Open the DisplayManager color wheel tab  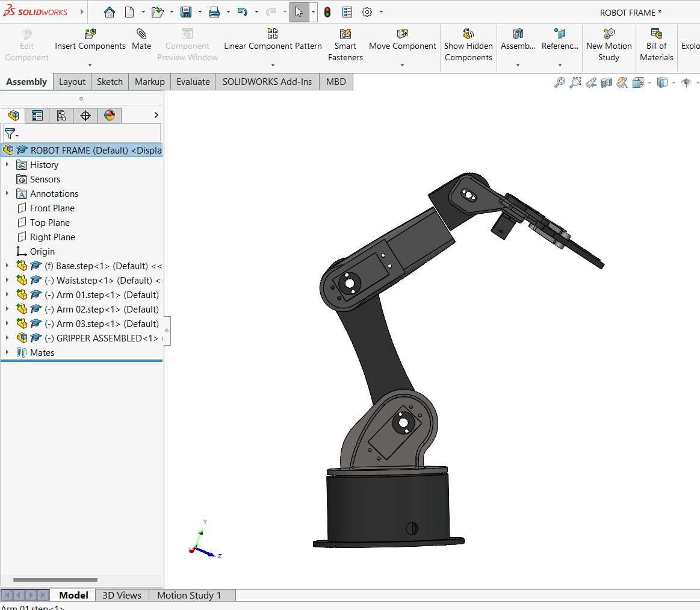point(110,116)
